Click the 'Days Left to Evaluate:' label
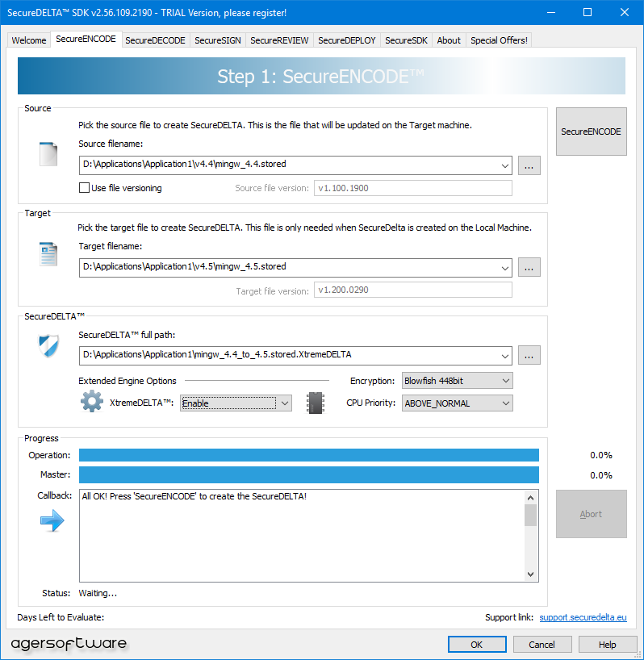This screenshot has height=660, width=644. click(x=61, y=617)
